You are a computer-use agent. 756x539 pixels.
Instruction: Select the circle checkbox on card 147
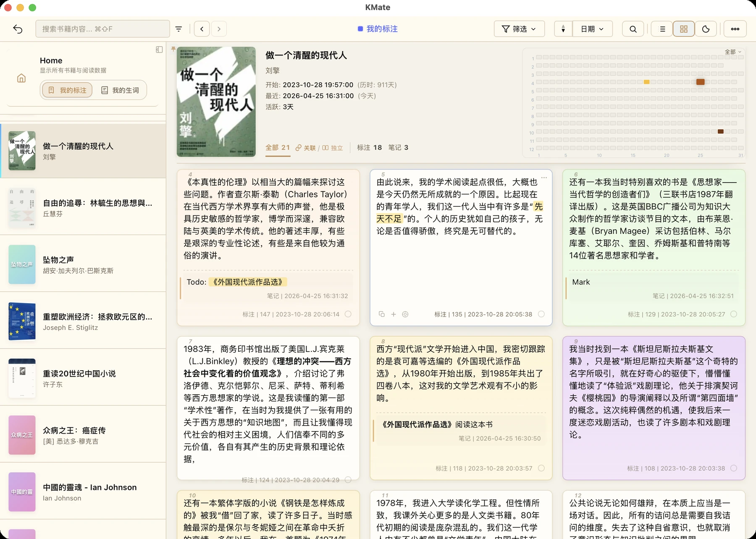(x=348, y=314)
